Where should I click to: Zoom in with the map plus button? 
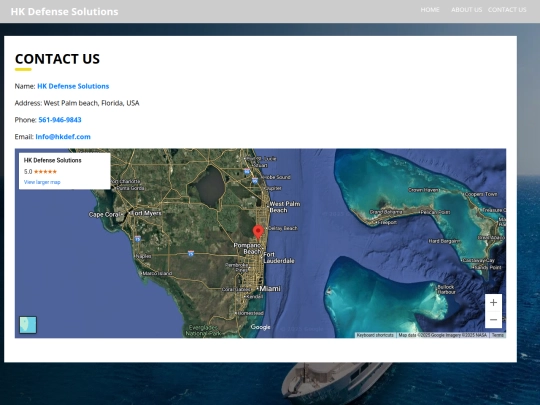pyautogui.click(x=493, y=302)
